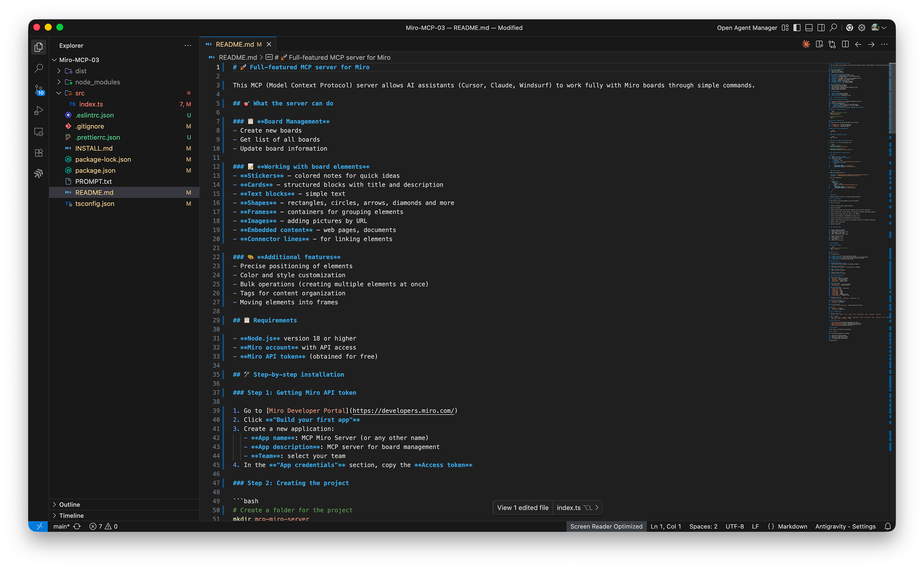Open the Extensions view
Screen dimensions: 924x569
[x=38, y=153]
